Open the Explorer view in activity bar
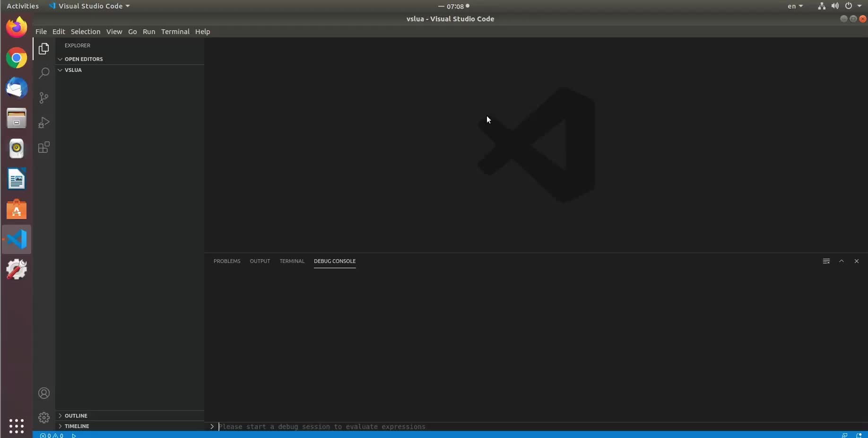The height and width of the screenshot is (438, 868). (x=44, y=49)
